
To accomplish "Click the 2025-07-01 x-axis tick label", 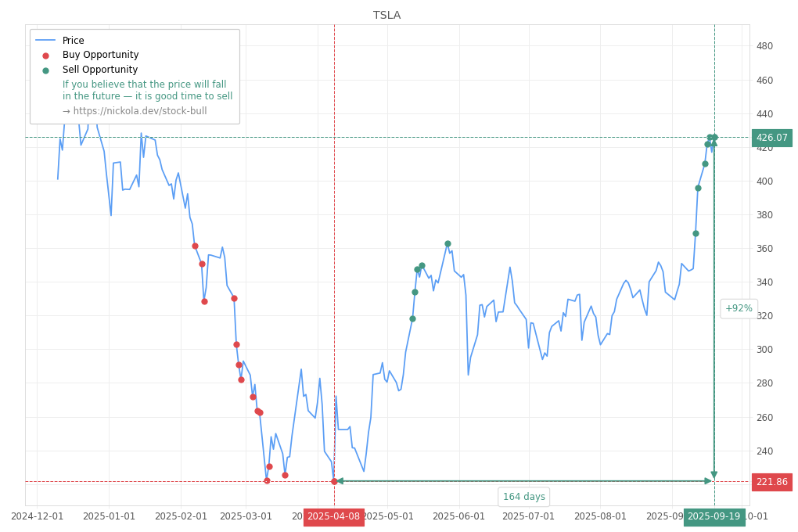I will [528, 516].
